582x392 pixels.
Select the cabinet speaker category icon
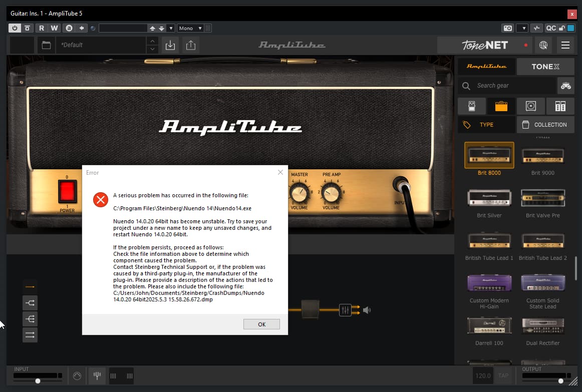pyautogui.click(x=531, y=106)
